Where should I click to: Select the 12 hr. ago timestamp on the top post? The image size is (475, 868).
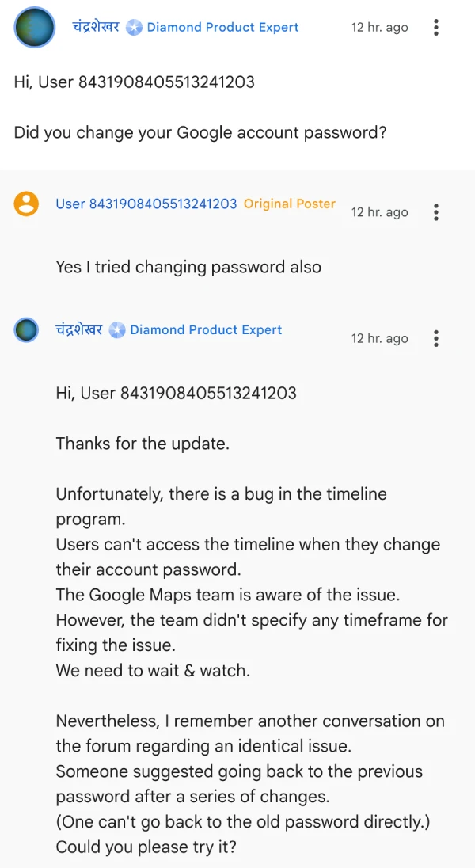[379, 27]
